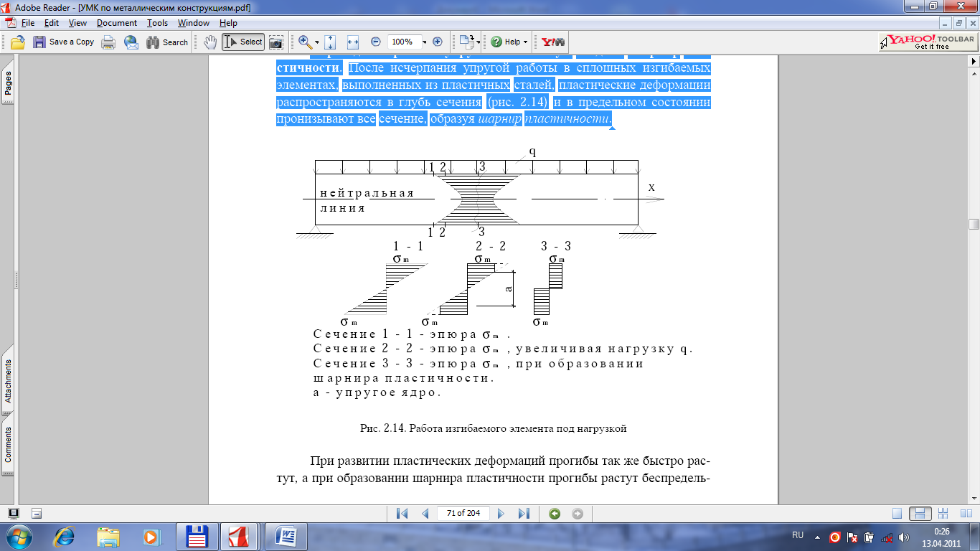980x551 pixels.
Task: Click the rotate/page tools icon
Action: click(467, 42)
